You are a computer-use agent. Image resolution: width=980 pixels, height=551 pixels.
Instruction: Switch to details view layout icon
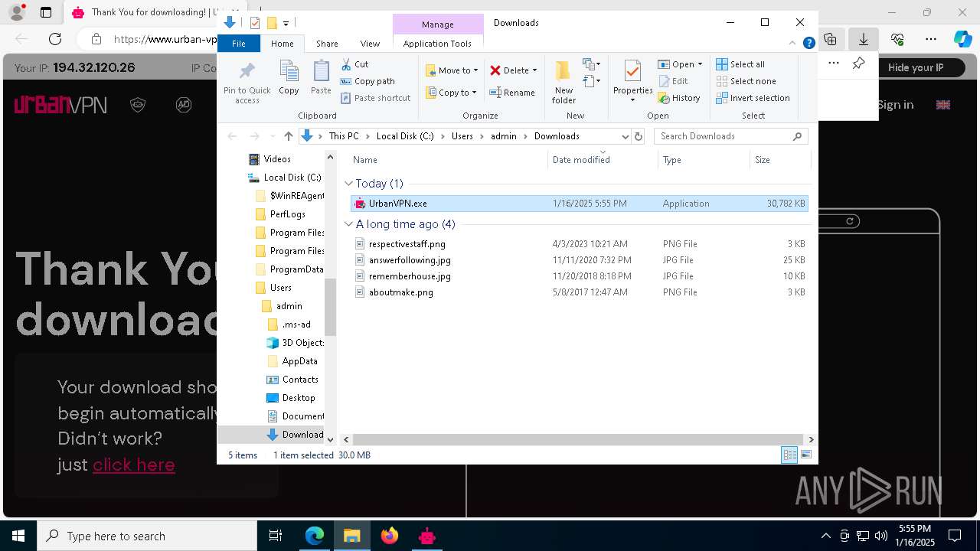coord(789,455)
